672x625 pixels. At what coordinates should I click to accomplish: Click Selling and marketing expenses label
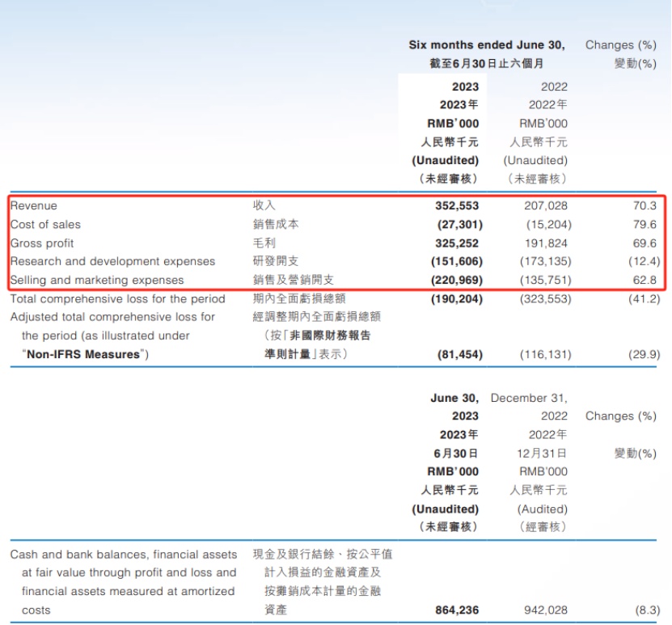97,280
